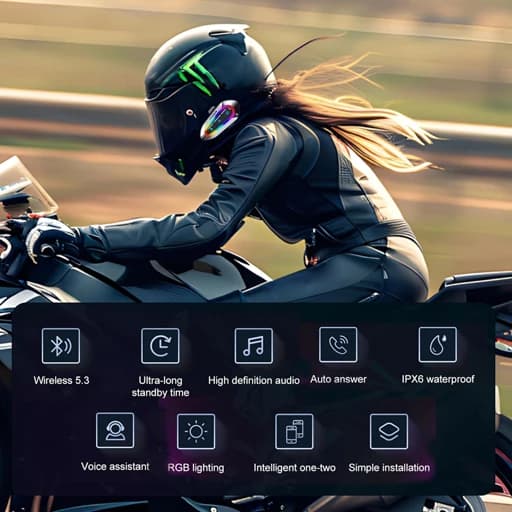512x512 pixels.
Task: Click the High definition audio label
Action: click(254, 380)
